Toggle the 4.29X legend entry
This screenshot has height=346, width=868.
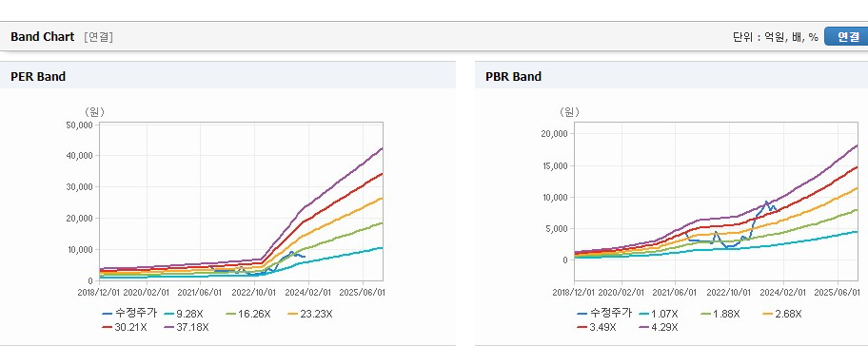pyautogui.click(x=659, y=327)
